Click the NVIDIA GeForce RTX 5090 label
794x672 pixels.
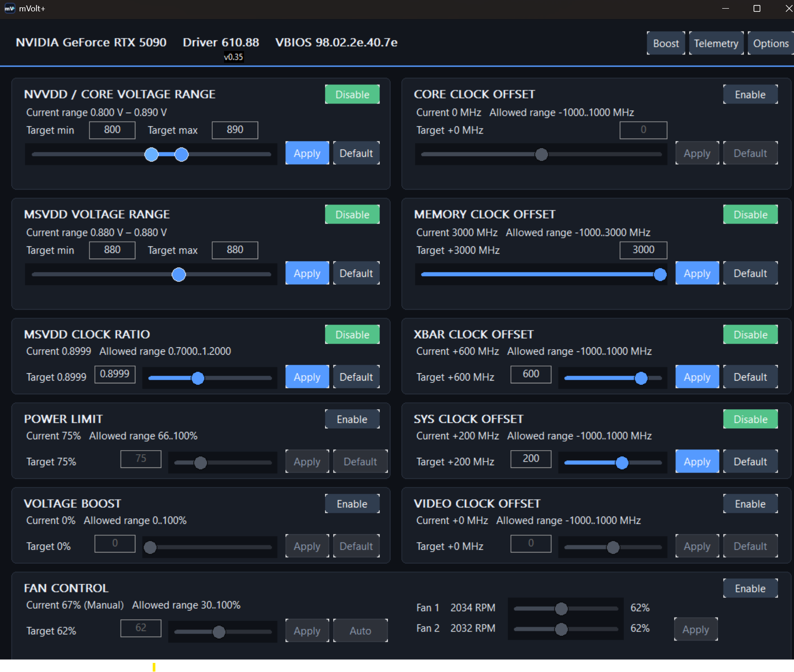(x=91, y=42)
